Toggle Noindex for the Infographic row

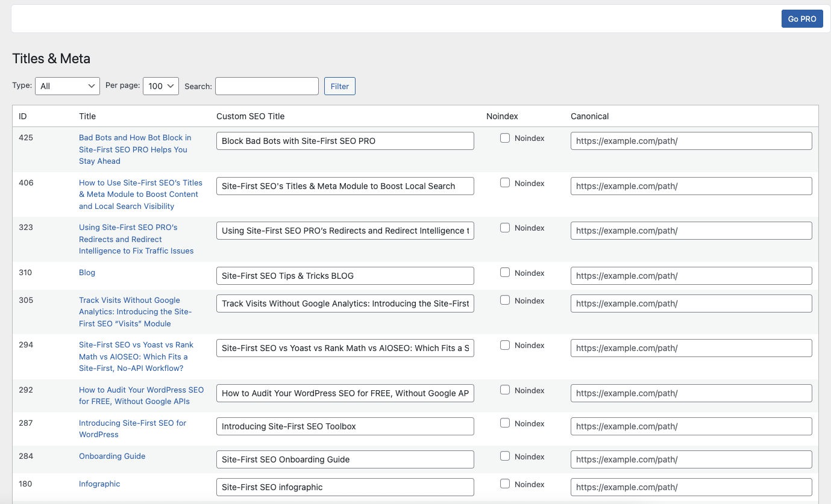505,484
